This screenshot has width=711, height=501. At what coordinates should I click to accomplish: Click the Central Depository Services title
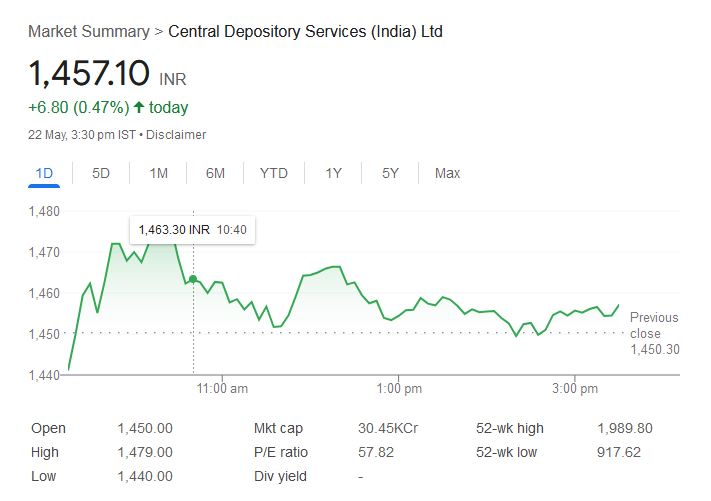(305, 32)
